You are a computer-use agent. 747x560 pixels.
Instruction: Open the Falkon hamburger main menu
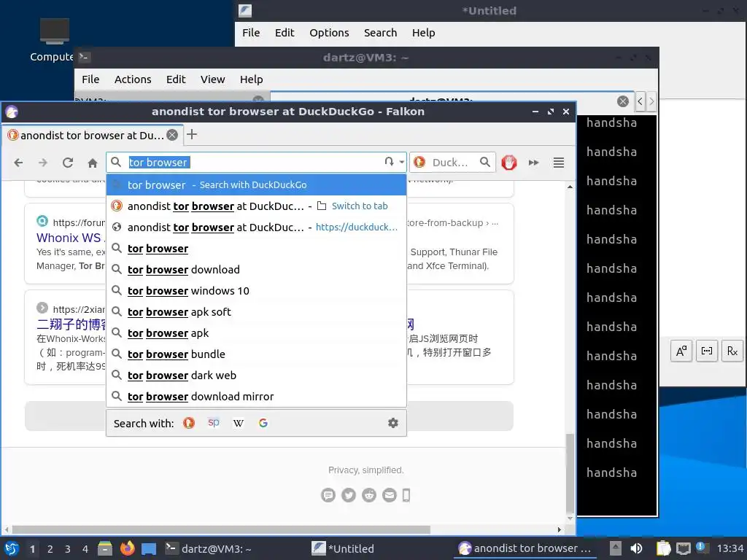coord(558,163)
